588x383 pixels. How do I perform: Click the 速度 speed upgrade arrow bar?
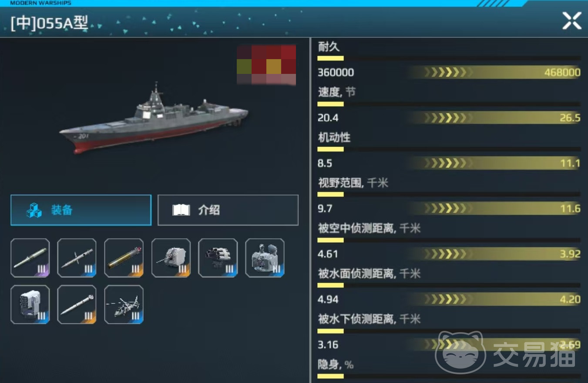click(x=494, y=117)
